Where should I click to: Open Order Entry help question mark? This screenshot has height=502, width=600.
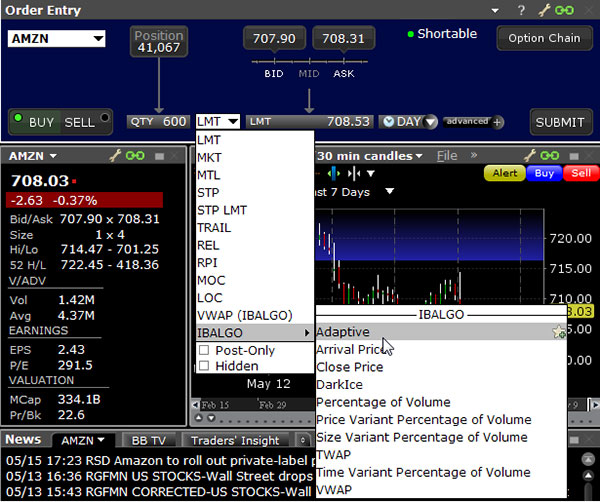click(521, 10)
